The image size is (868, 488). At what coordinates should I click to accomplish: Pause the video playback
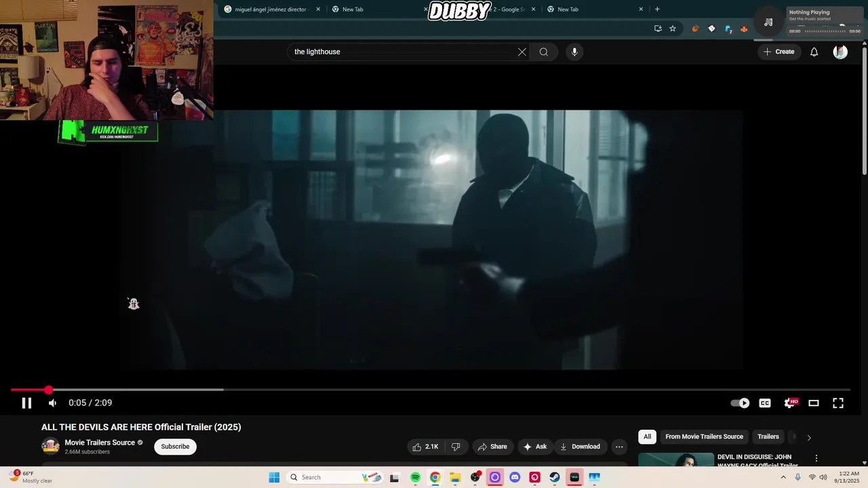point(26,403)
